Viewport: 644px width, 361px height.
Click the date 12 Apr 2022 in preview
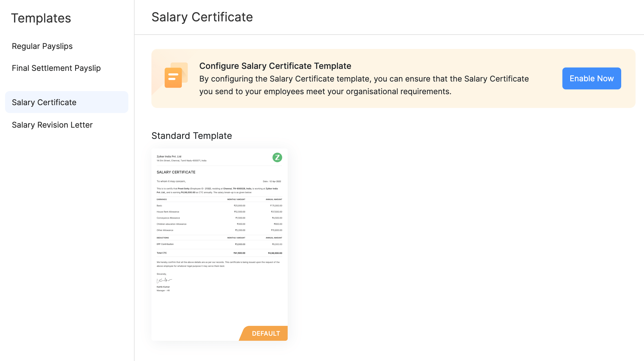272,181
